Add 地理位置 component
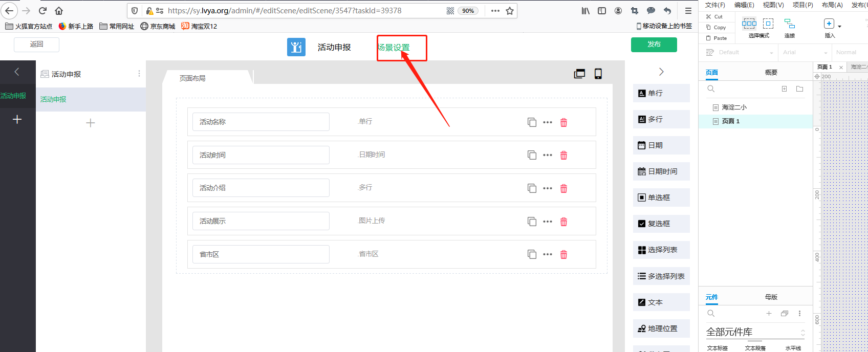Screen dimensions: 868x352 [661, 328]
